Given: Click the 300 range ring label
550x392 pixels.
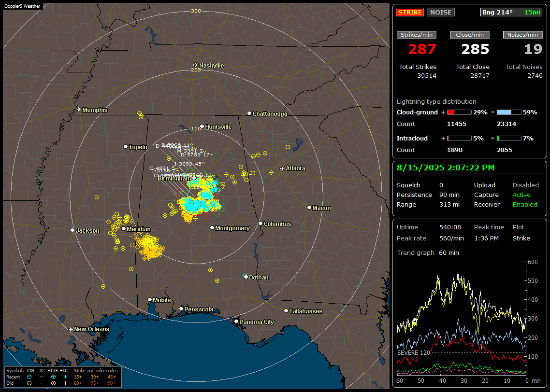Looking at the screenshot, I should click(196, 11).
